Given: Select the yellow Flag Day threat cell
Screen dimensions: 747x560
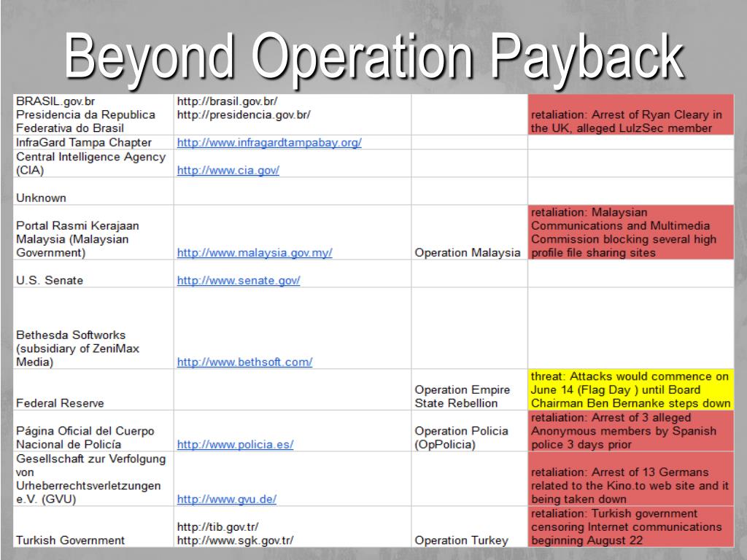Looking at the screenshot, I should click(631, 389).
